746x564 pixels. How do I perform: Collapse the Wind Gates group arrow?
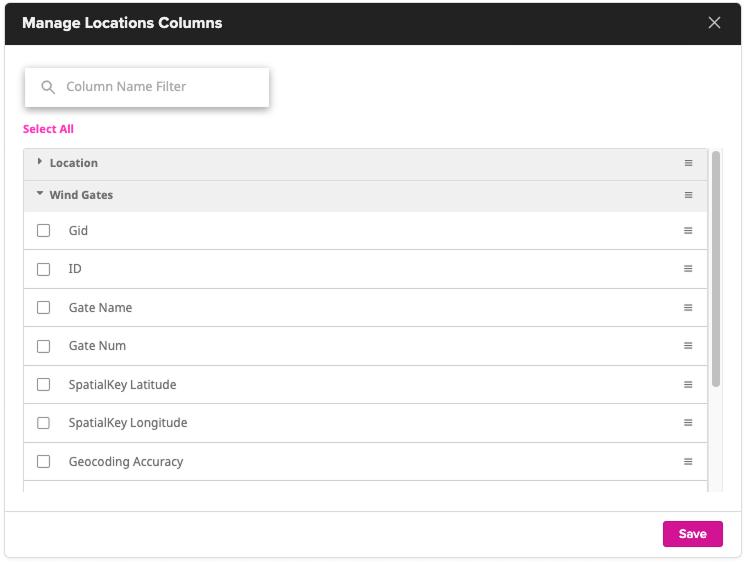[x=40, y=195]
